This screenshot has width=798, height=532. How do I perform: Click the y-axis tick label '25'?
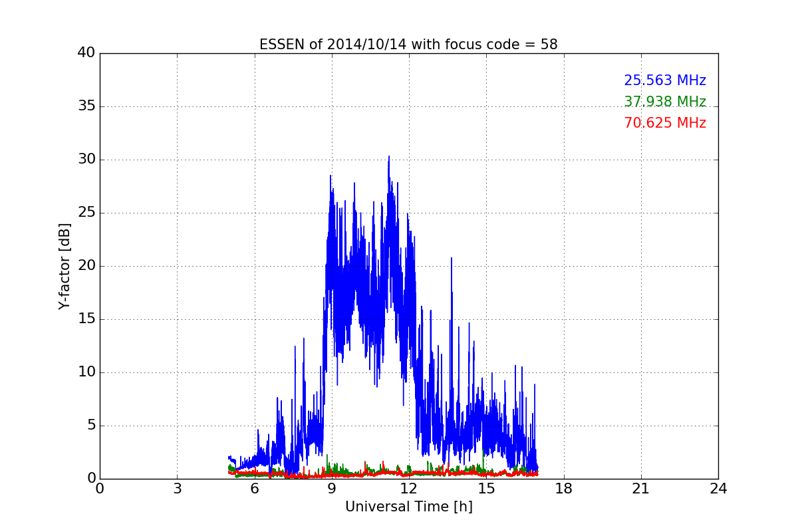[86, 213]
